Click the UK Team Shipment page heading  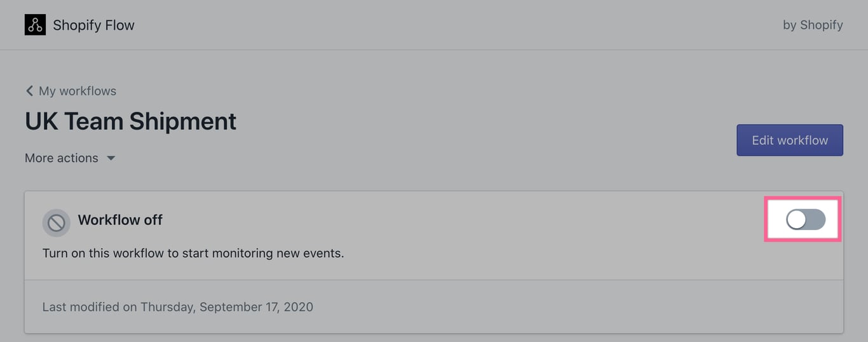tap(130, 121)
